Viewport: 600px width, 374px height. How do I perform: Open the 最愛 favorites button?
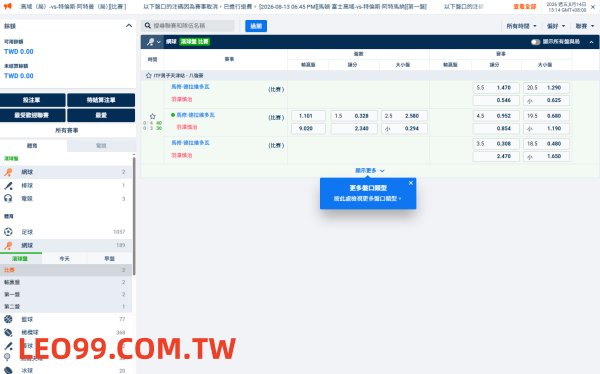[x=101, y=115]
